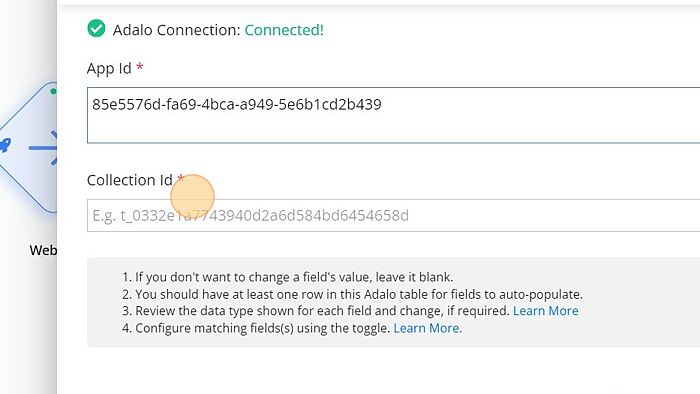This screenshot has height=394, width=700.
Task: Open Learn More link about data types
Action: click(x=546, y=311)
